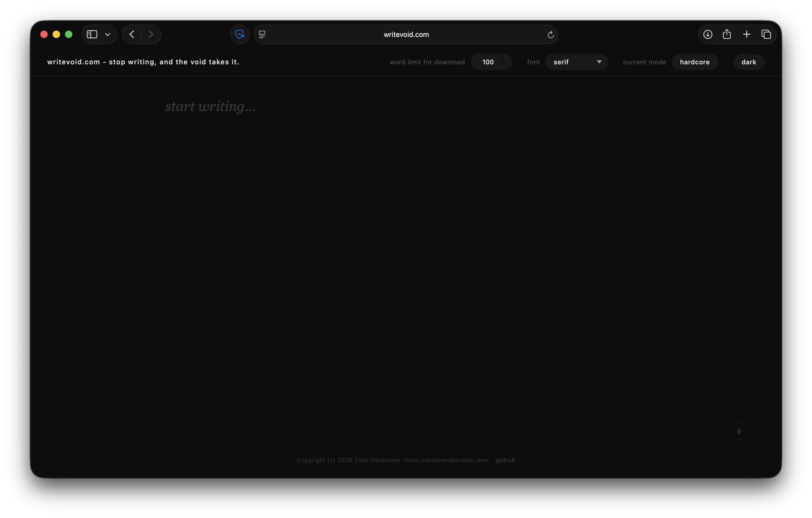Switch writing mode from hardcore
The height and width of the screenshot is (518, 812).
(x=695, y=62)
